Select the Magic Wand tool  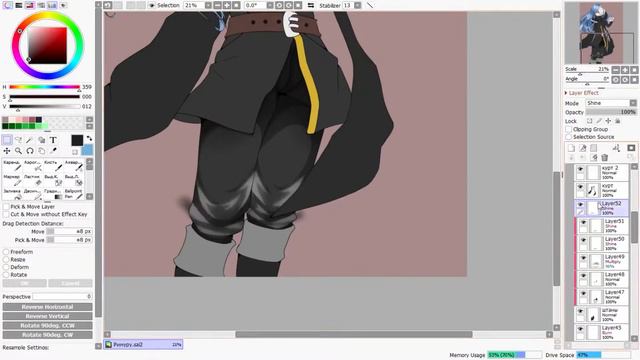(x=30, y=140)
